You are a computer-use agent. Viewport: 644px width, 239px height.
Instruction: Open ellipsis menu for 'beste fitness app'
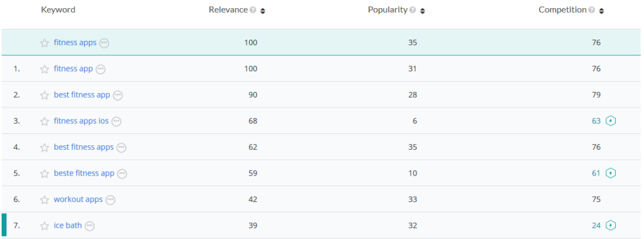(122, 174)
